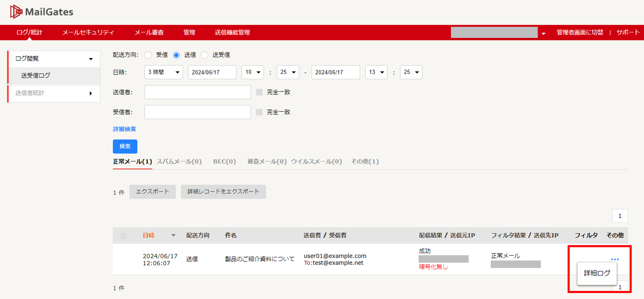
Task: Open the account dropdown arrow in the red bar
Action: [x=543, y=33]
